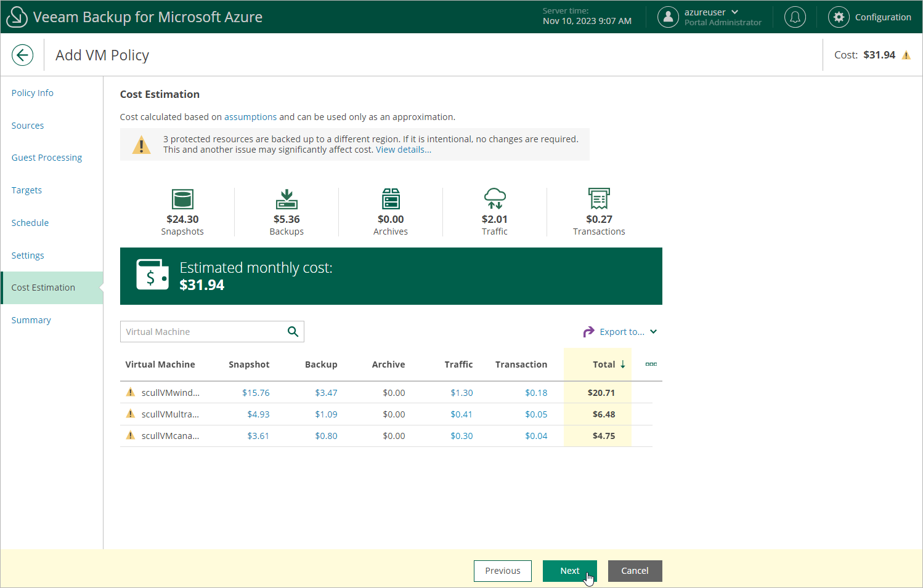The width and height of the screenshot is (923, 588).
Task: Sort by Snapshot column header
Action: click(x=249, y=364)
